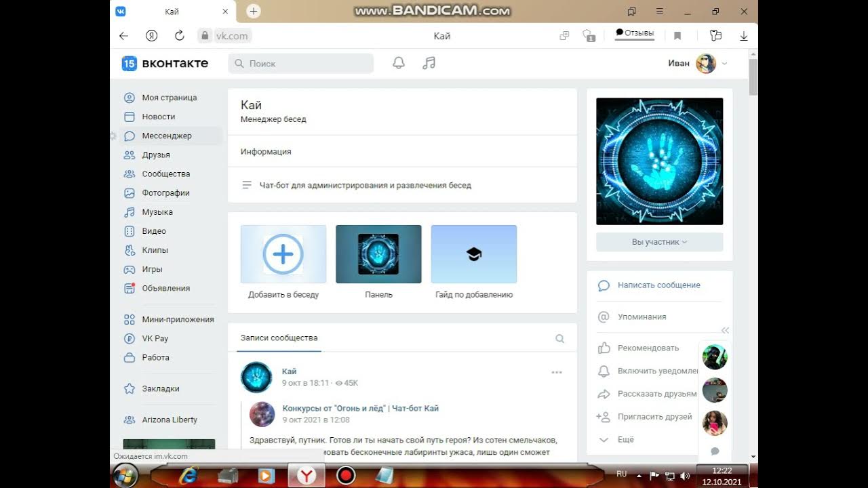
Task: Open post options three dots
Action: [x=557, y=372]
